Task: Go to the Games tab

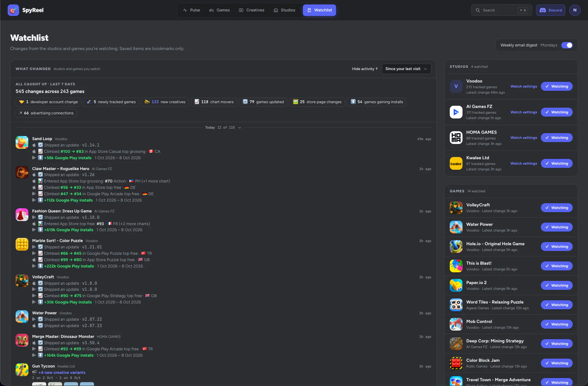Action: (219, 10)
